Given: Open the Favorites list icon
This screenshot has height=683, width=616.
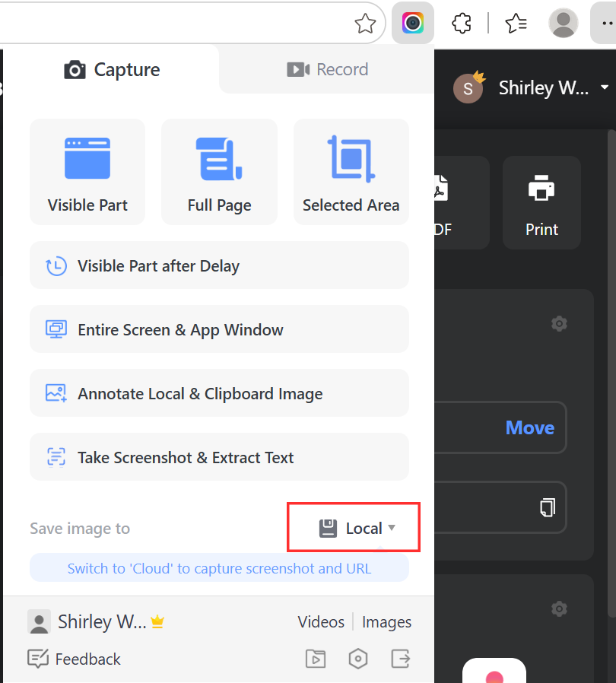Looking at the screenshot, I should click(x=516, y=23).
